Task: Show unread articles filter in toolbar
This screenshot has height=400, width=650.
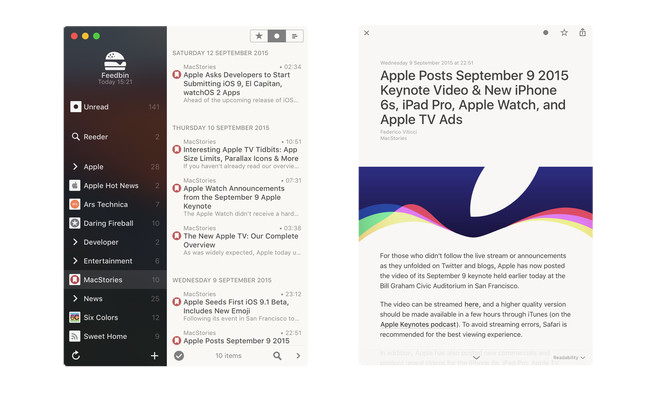Action: click(276, 36)
